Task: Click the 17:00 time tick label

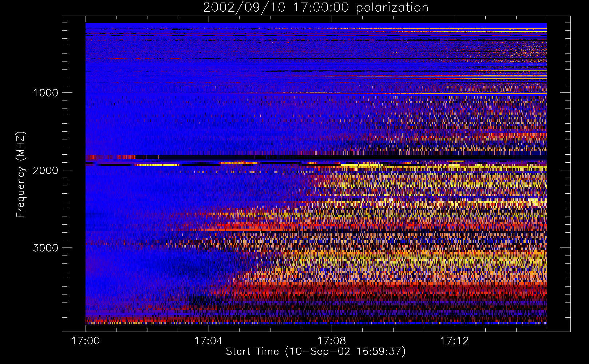Action: [86, 341]
